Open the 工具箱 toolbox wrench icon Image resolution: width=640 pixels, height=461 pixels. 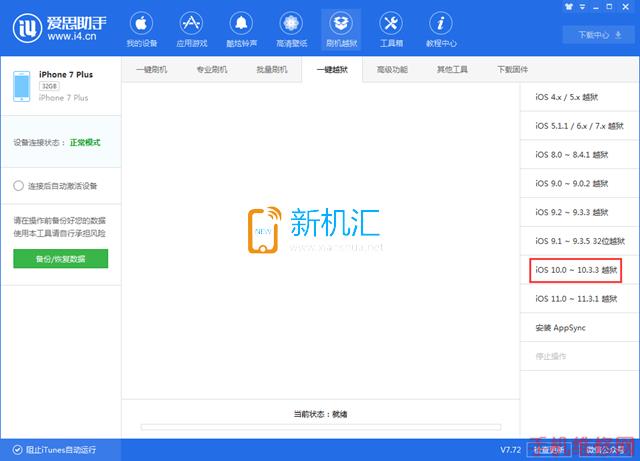tap(391, 24)
